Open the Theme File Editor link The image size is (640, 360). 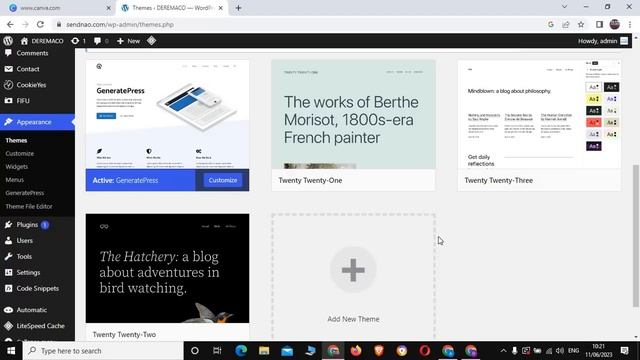(29, 207)
